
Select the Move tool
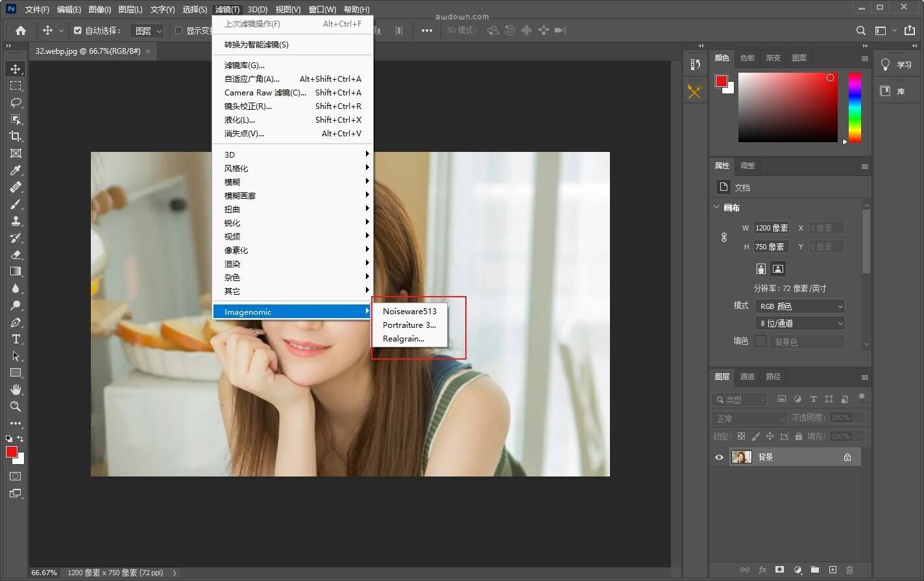click(16, 69)
